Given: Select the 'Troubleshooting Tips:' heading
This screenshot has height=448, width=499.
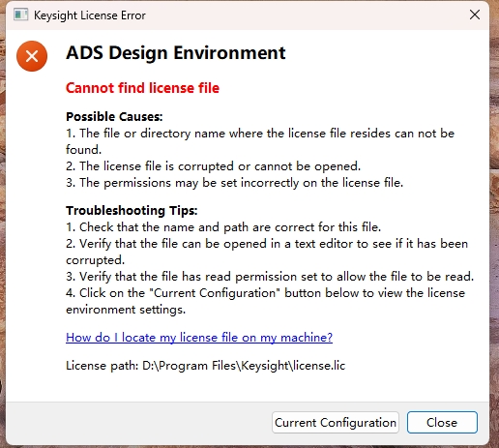Looking at the screenshot, I should pos(132,210).
